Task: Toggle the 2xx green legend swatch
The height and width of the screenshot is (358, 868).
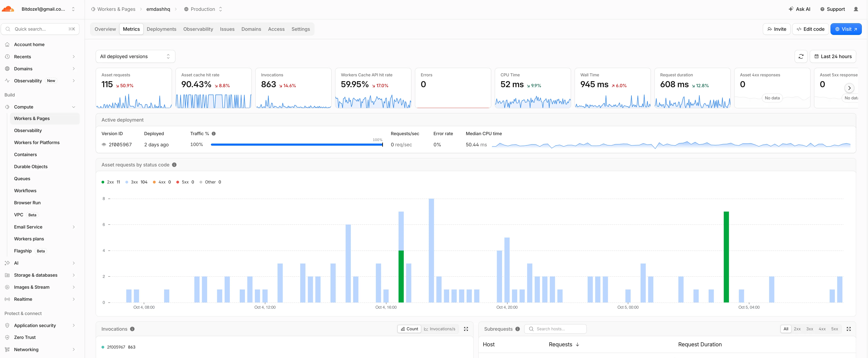Action: [103, 182]
